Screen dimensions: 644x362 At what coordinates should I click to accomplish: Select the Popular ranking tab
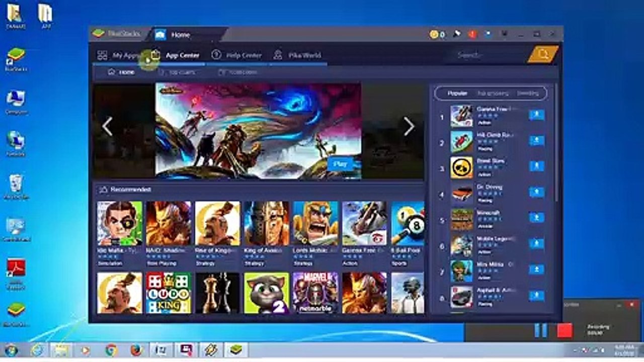(457, 93)
